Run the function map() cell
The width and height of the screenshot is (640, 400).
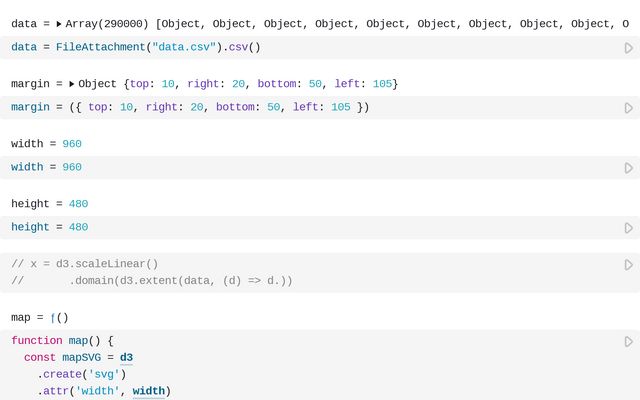(x=628, y=341)
